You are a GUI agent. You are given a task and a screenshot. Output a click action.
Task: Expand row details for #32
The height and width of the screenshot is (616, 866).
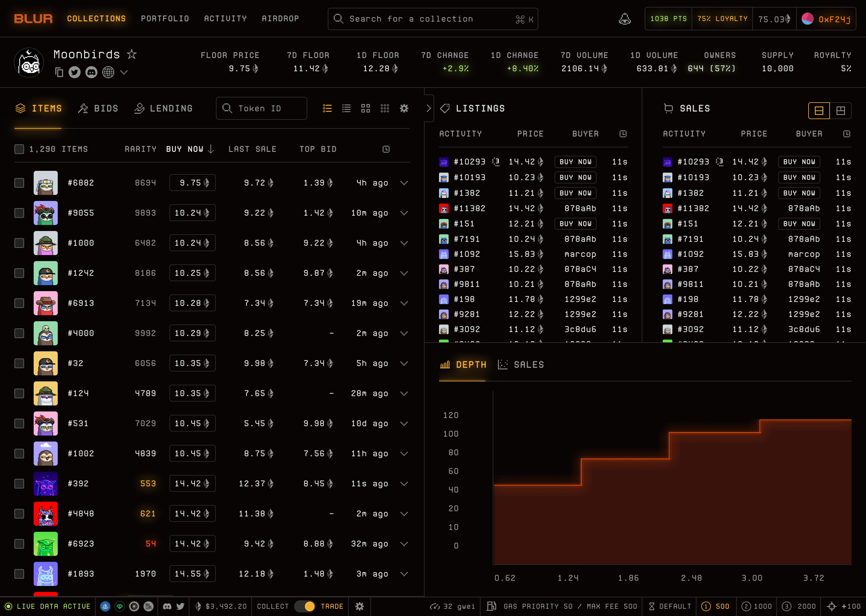click(404, 363)
